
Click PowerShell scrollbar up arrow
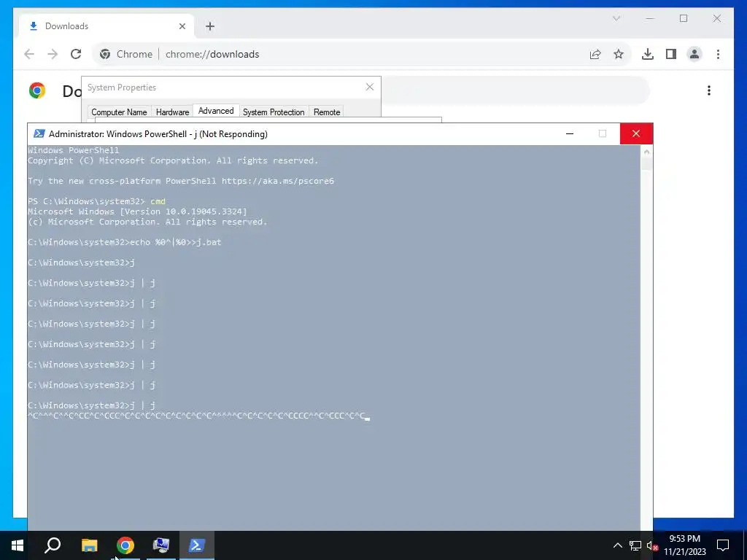click(x=646, y=152)
